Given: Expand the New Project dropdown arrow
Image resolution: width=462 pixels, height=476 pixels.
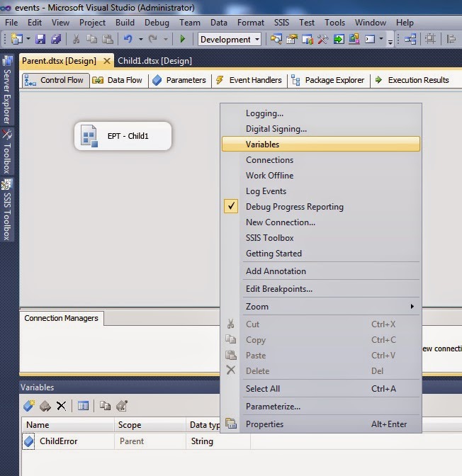Looking at the screenshot, I should point(28,39).
